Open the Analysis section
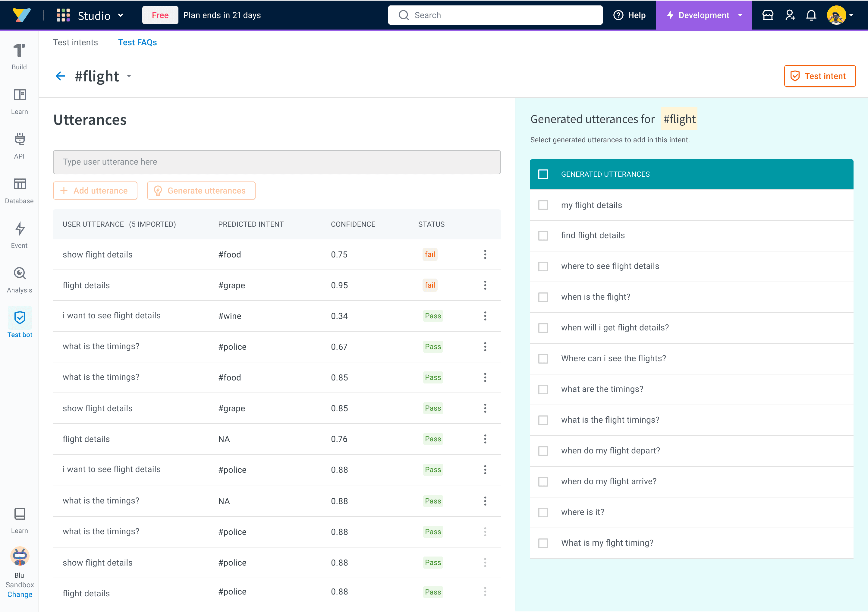Screen dimensions: 868x612 pos(19,280)
